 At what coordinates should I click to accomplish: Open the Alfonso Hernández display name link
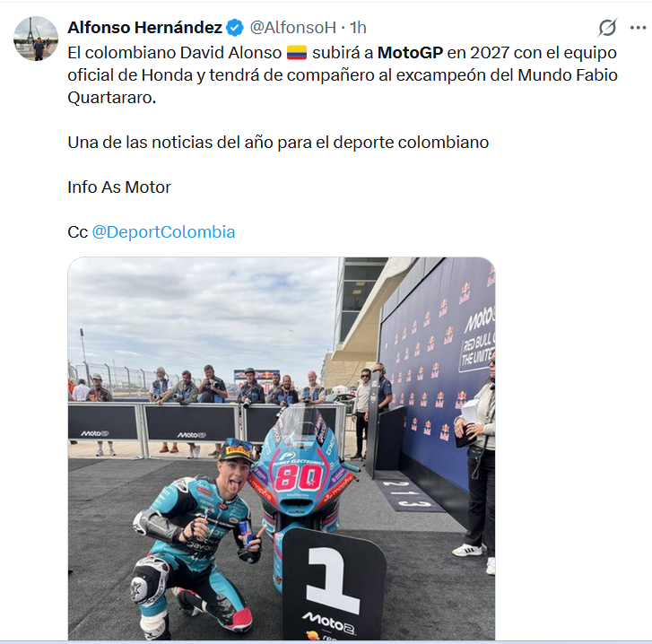point(144,28)
